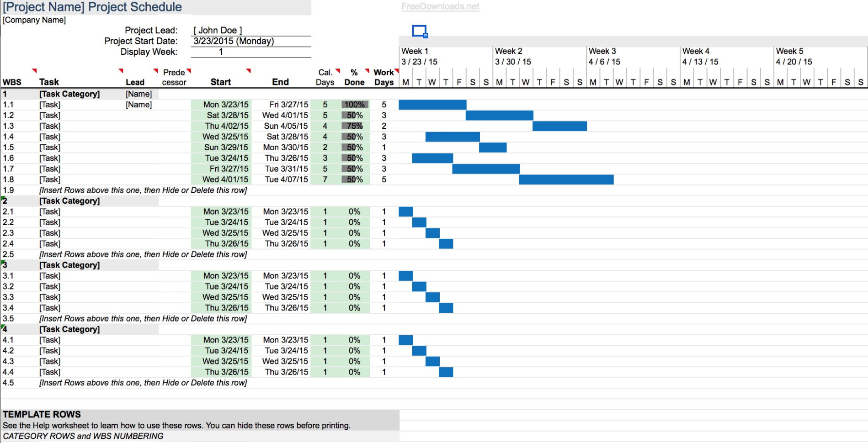Click the red marker on Task Category row 2
The image size is (868, 443).
coord(3,198)
